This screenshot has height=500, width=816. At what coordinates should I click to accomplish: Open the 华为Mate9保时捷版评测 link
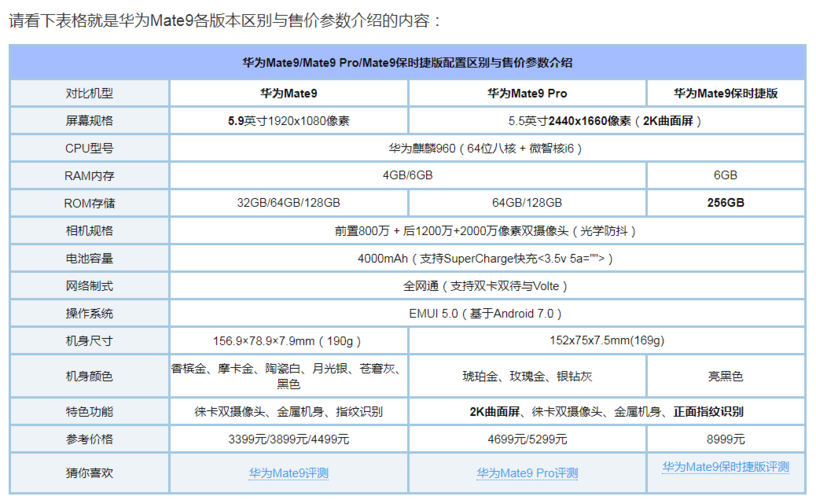tap(725, 467)
